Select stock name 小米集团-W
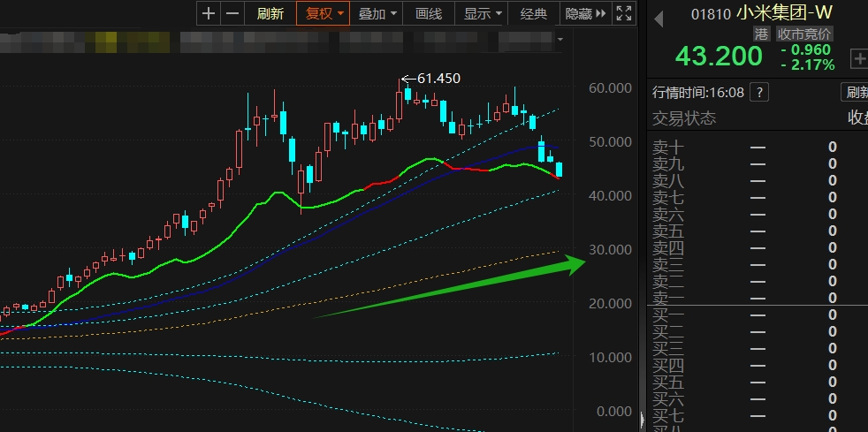The height and width of the screenshot is (432, 868). tap(784, 12)
